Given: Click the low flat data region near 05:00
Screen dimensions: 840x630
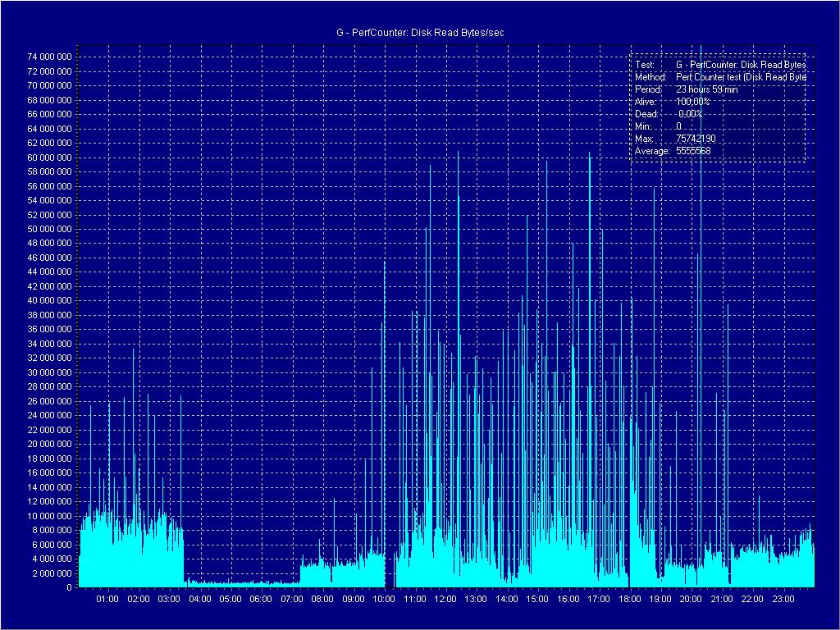Looking at the screenshot, I should pyautogui.click(x=231, y=584).
